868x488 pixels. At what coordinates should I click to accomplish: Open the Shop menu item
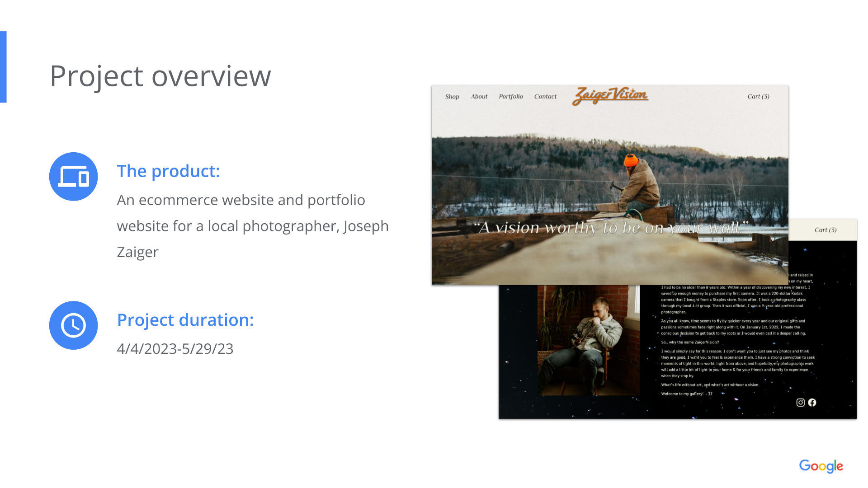[452, 97]
